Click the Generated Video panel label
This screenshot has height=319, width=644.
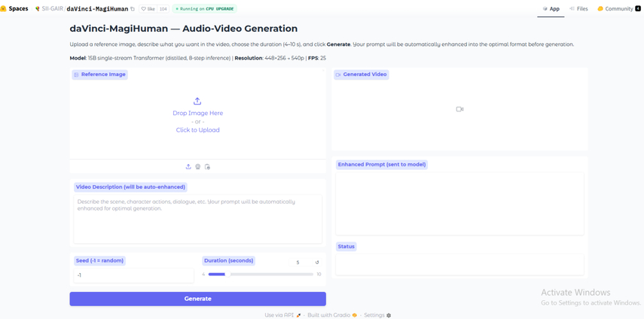[361, 74]
